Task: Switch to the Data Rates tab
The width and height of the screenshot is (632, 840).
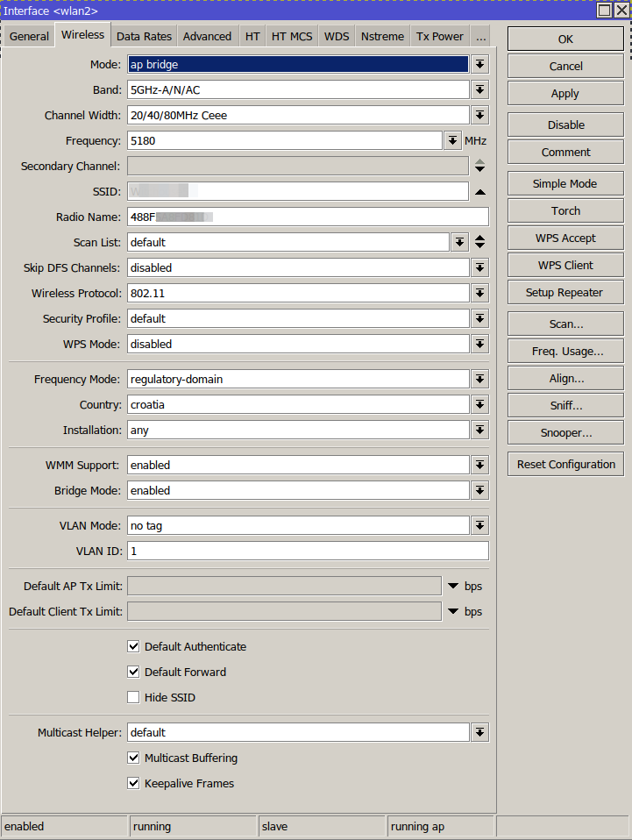Action: (144, 37)
